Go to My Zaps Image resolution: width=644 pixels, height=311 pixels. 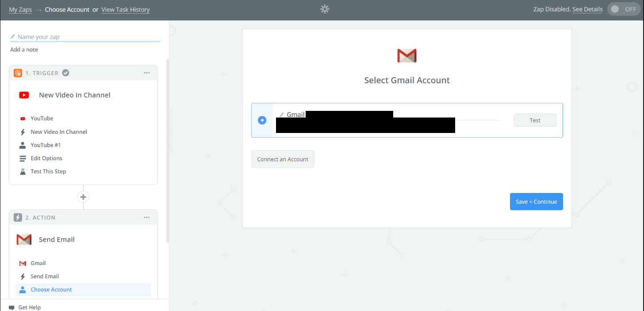click(20, 9)
